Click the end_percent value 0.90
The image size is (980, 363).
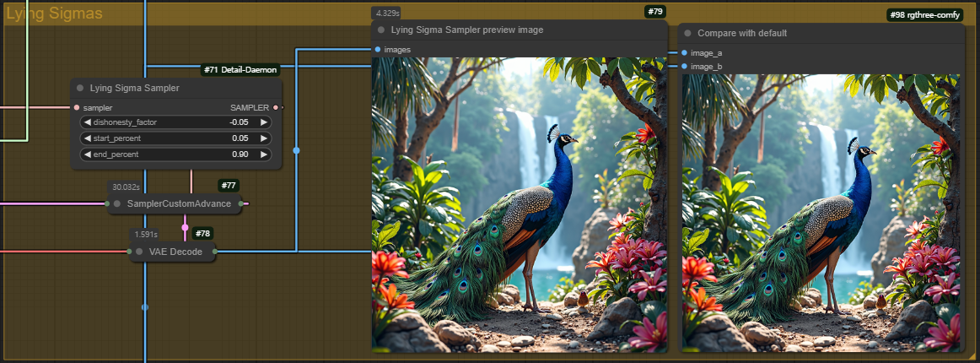coord(240,154)
